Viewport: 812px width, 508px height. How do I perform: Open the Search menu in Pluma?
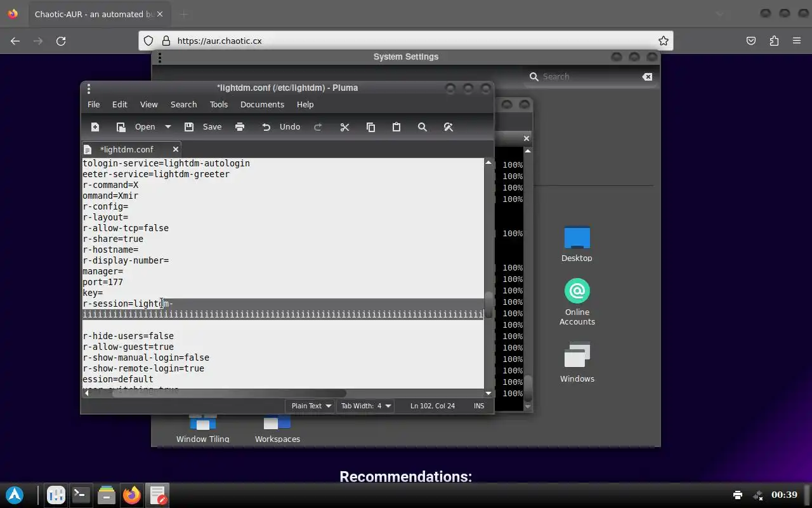point(183,104)
